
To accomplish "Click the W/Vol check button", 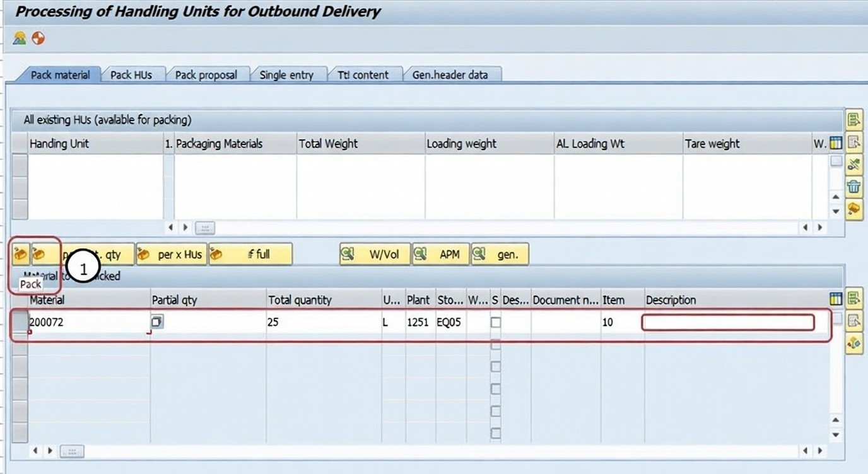I will click(375, 255).
